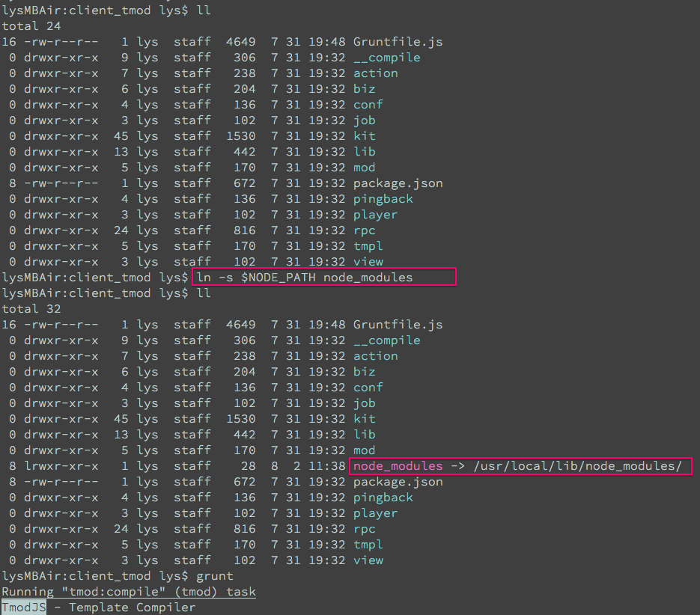Click the 11:38 timestamp of node_modules
700x615 pixels.
326,466
